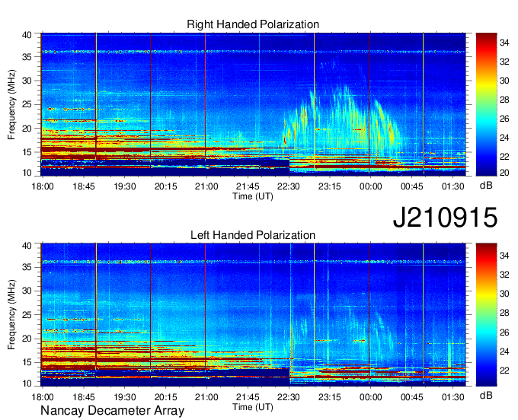The height and width of the screenshot is (420, 518).
Task: Click the 40 MHz tick on the right-handed plot
Action: [x=27, y=35]
